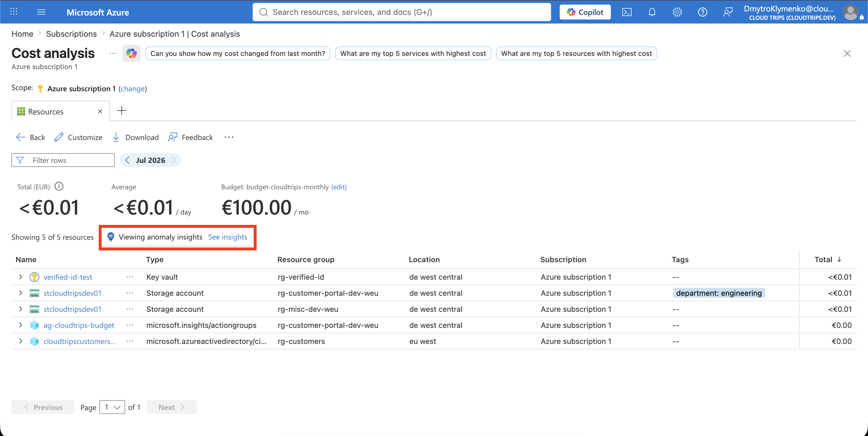868x436 pixels.
Task: Click the Next page button
Action: (172, 407)
